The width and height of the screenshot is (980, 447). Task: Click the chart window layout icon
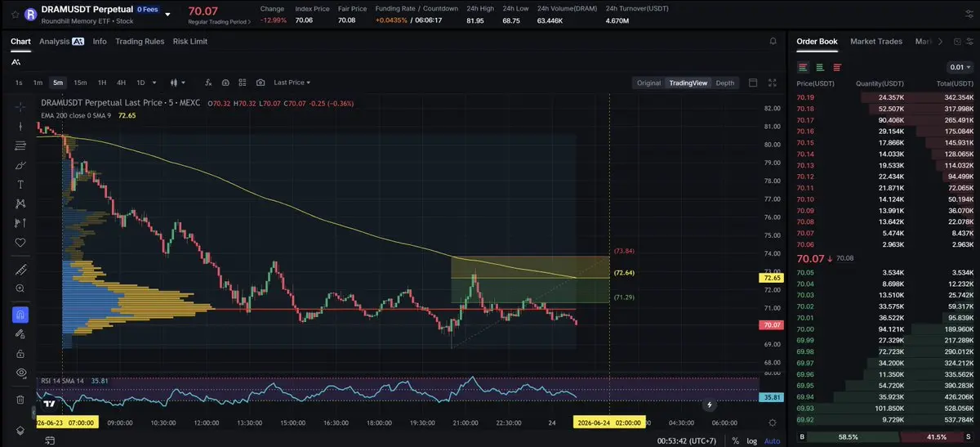click(x=753, y=83)
